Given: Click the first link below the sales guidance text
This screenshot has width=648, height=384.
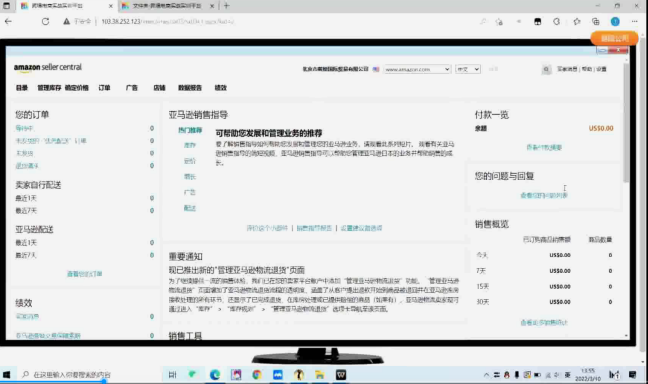Looking at the screenshot, I should coord(267,228).
